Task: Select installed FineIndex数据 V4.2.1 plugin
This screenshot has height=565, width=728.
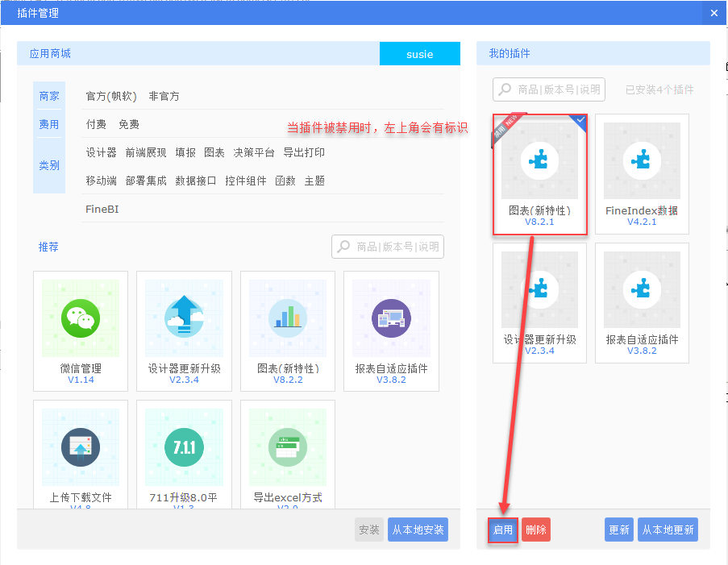Action: click(x=642, y=174)
